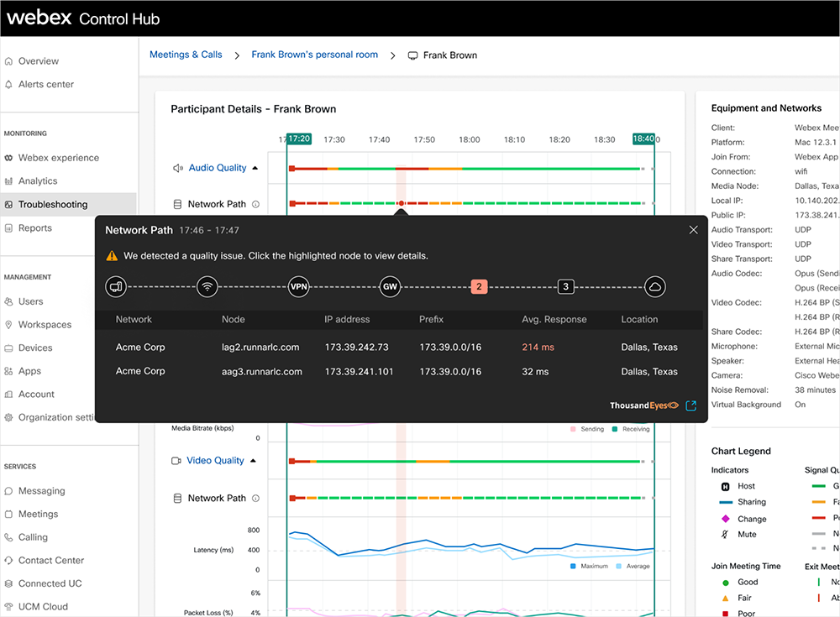Open Analytics in sidebar
This screenshot has width=840, height=617.
pos(38,180)
